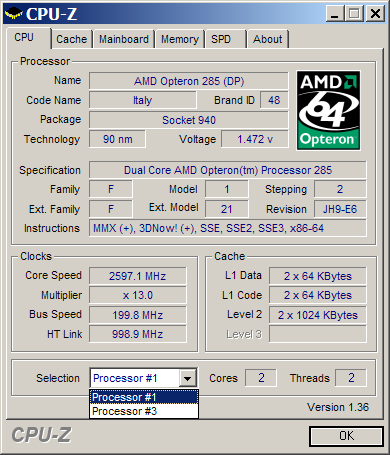The image size is (390, 455).
Task: Click the Ext. Model value 21
Action: pyautogui.click(x=227, y=209)
